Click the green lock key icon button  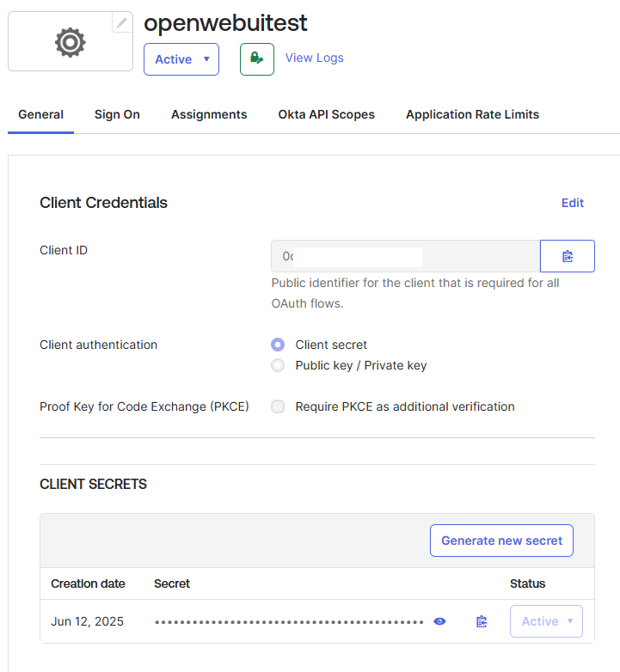pyautogui.click(x=256, y=58)
